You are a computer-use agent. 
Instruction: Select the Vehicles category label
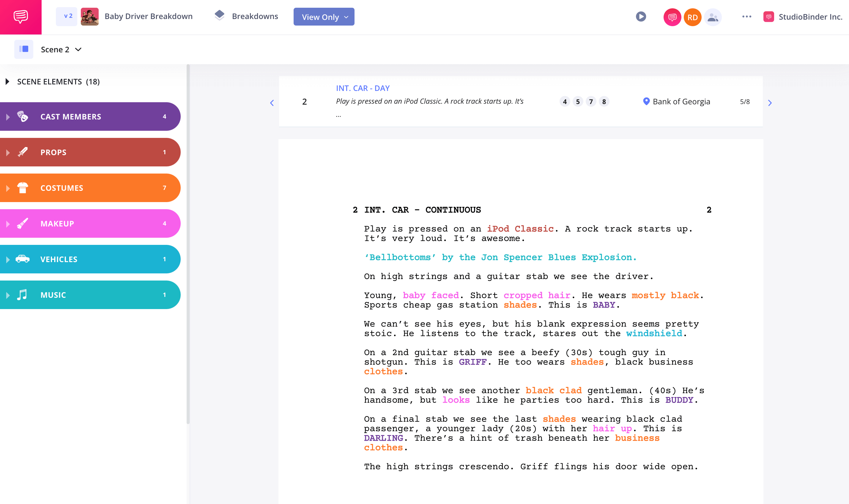[x=59, y=259]
